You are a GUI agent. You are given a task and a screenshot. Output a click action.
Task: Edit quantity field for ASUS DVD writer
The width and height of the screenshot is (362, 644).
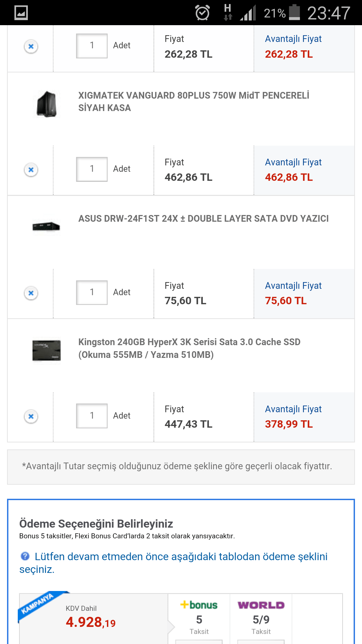click(x=92, y=292)
